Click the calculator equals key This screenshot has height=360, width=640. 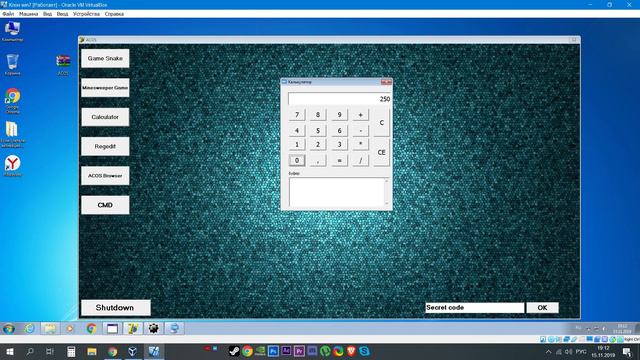[x=339, y=160]
